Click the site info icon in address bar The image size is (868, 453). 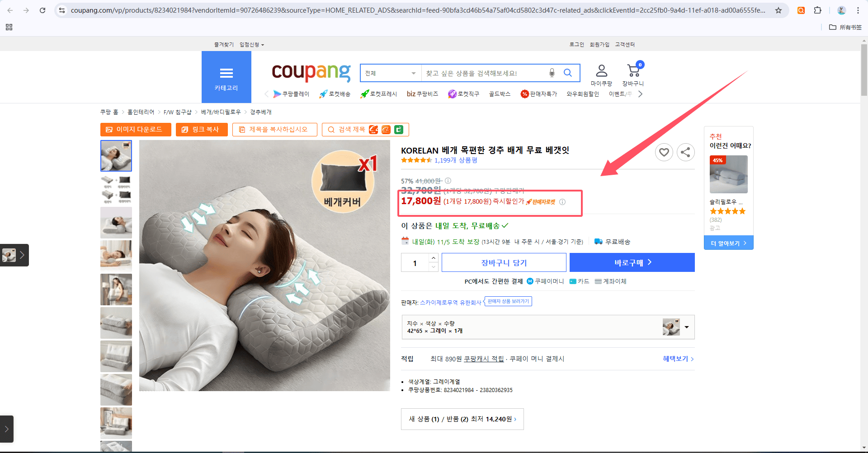(62, 10)
